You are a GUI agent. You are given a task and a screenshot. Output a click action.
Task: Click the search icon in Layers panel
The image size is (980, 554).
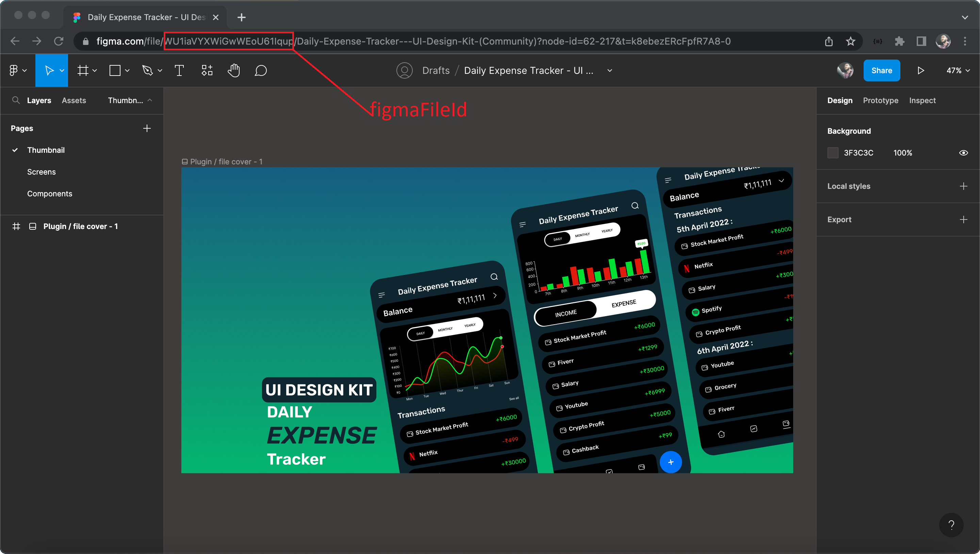[x=16, y=100]
